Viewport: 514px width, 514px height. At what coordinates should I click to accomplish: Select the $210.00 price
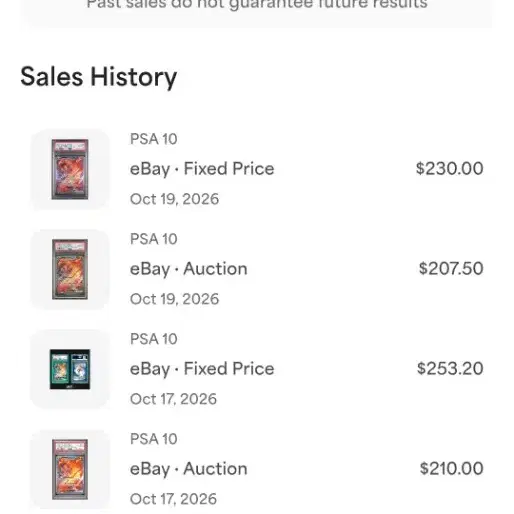tap(451, 468)
